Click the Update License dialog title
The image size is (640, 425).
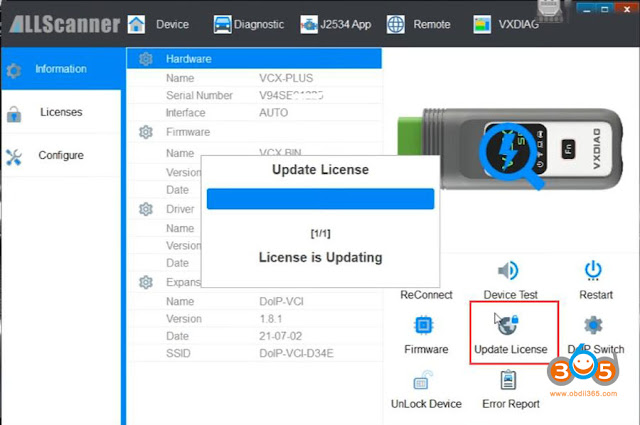pos(320,169)
